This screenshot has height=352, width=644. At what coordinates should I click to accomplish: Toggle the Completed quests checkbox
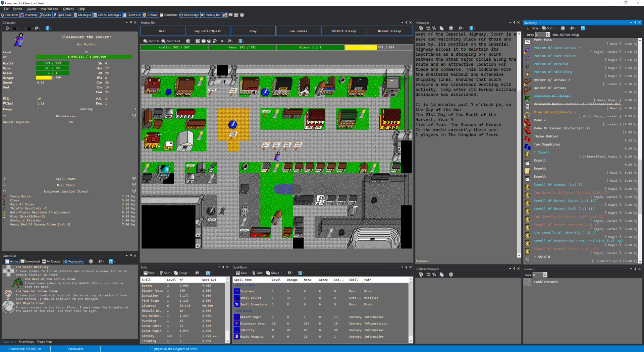30,261
